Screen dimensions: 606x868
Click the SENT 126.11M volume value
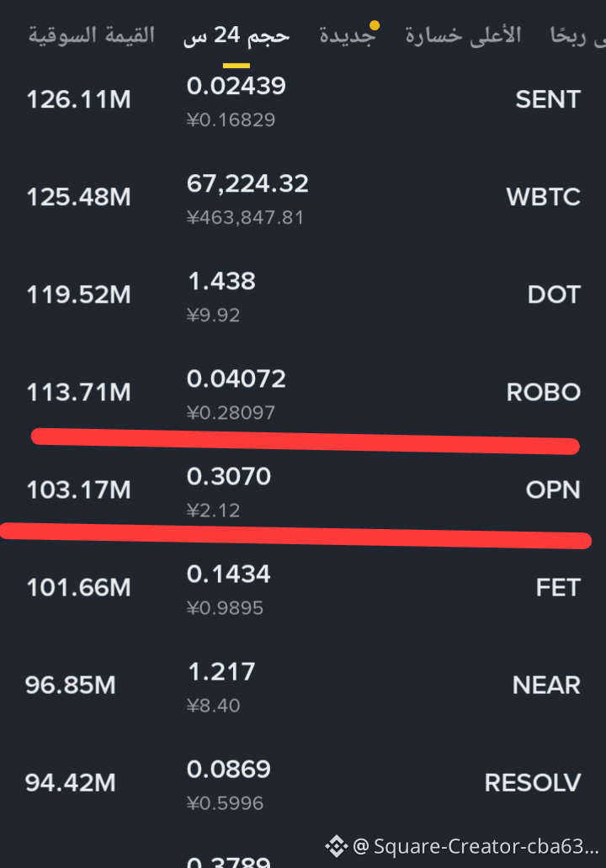click(x=78, y=99)
